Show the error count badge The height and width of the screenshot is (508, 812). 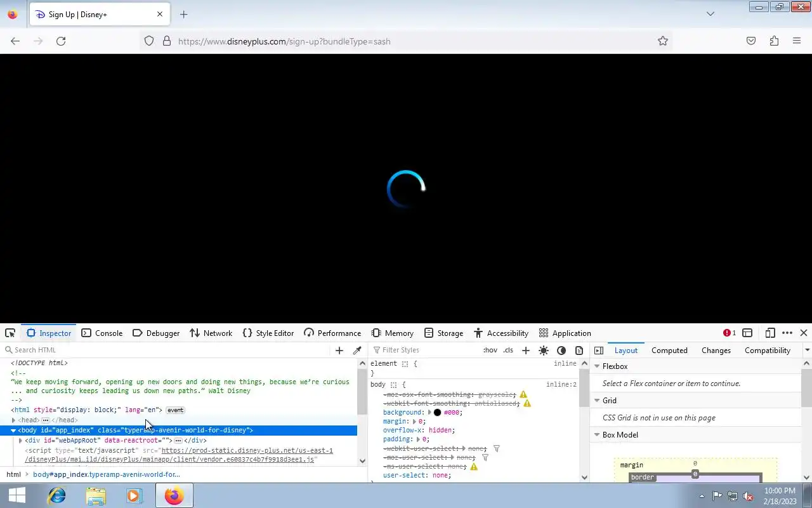pos(730,333)
